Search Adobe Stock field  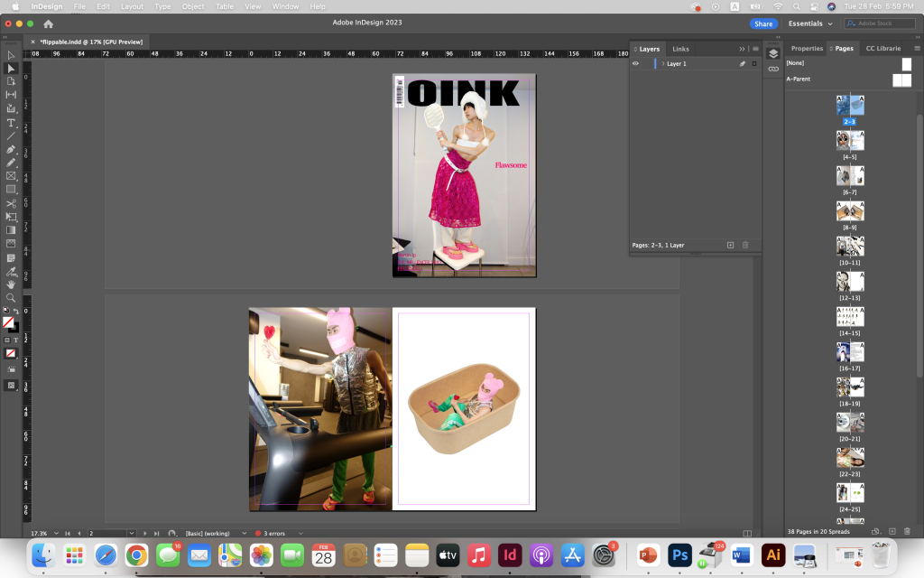[880, 23]
